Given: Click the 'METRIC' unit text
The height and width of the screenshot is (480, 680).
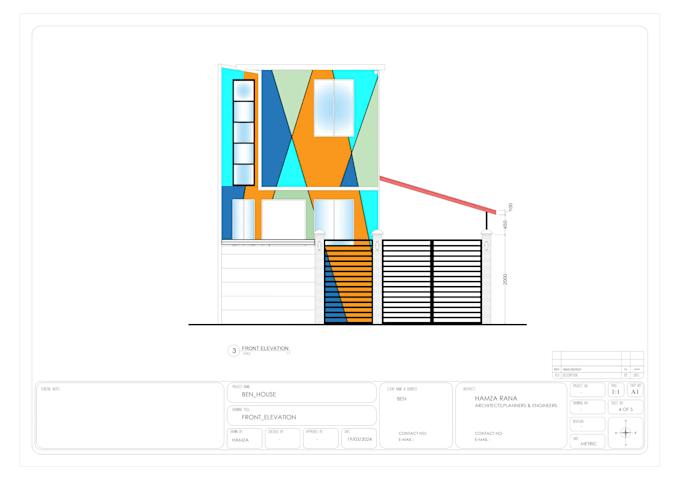Looking at the screenshot, I should [588, 444].
